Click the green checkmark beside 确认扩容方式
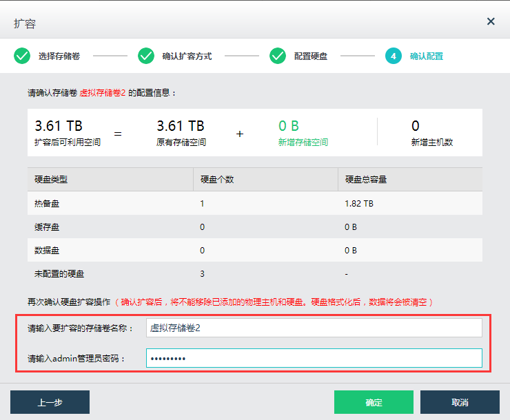 click(x=146, y=56)
